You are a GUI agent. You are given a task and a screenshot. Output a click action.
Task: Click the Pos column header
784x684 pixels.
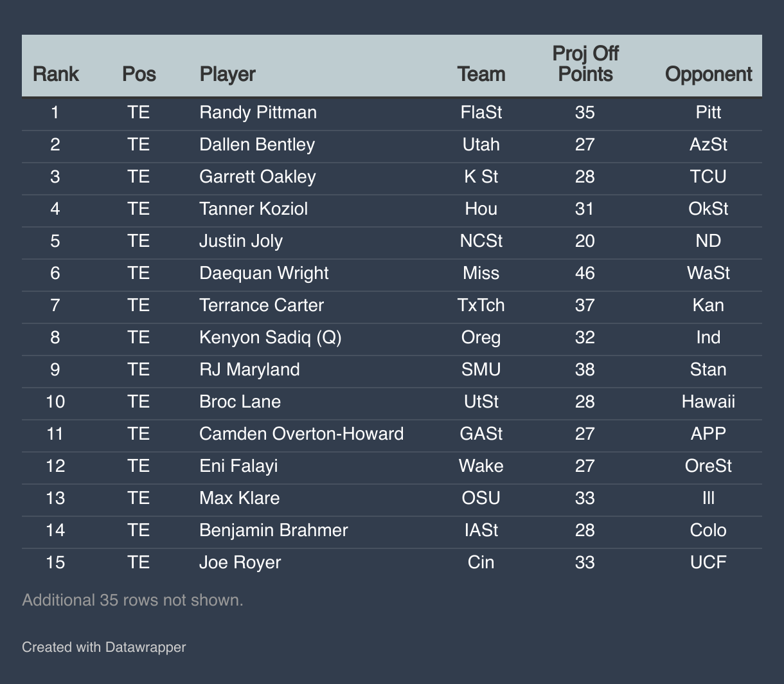(x=139, y=74)
